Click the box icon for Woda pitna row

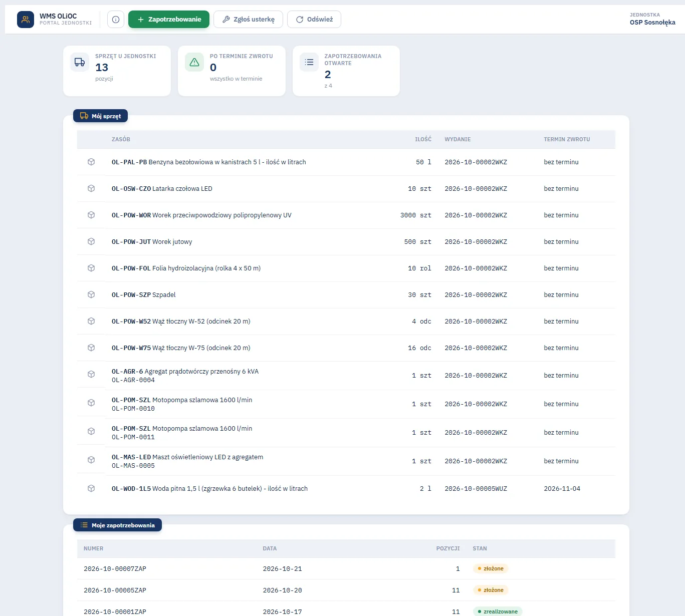tap(91, 488)
